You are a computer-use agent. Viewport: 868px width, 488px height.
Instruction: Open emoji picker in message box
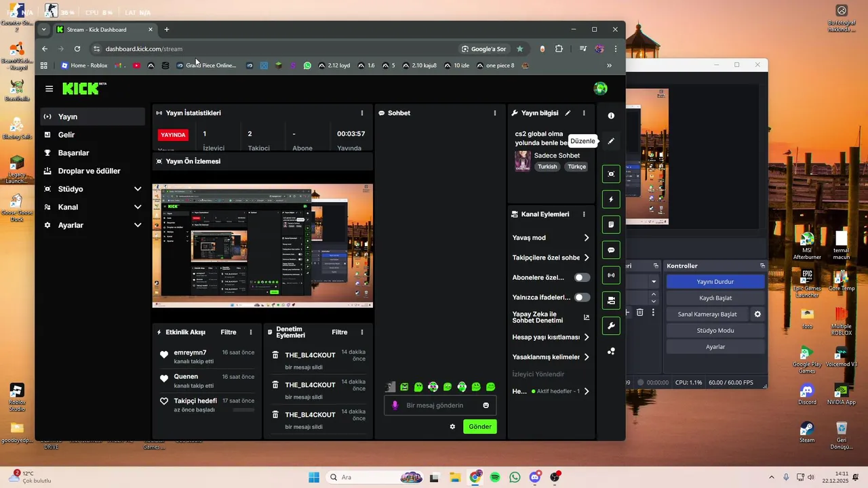(486, 405)
